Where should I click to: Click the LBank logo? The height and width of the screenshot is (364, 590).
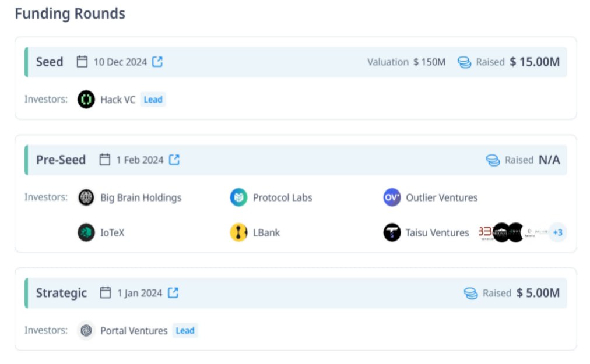click(x=238, y=232)
